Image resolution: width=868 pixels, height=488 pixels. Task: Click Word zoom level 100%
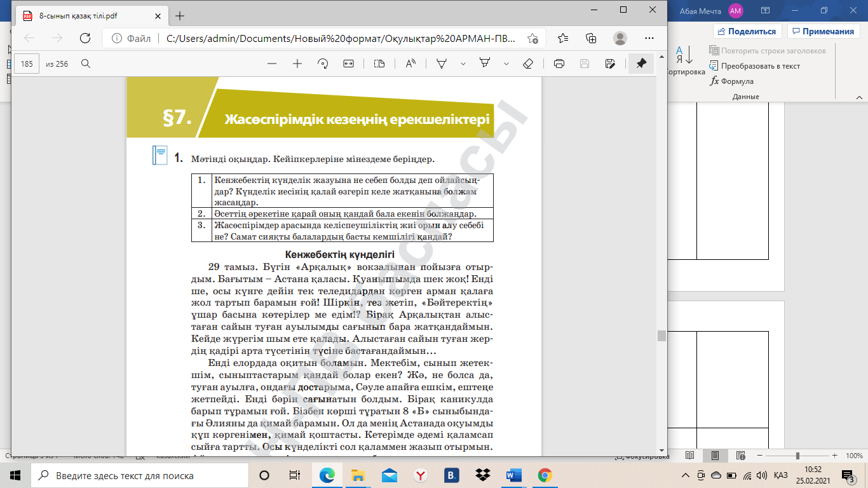click(854, 456)
